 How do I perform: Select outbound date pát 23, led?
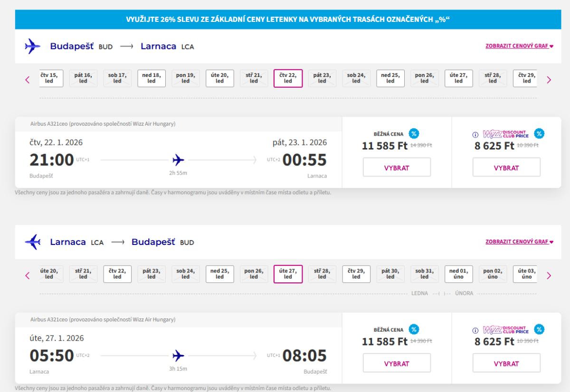pos(322,78)
